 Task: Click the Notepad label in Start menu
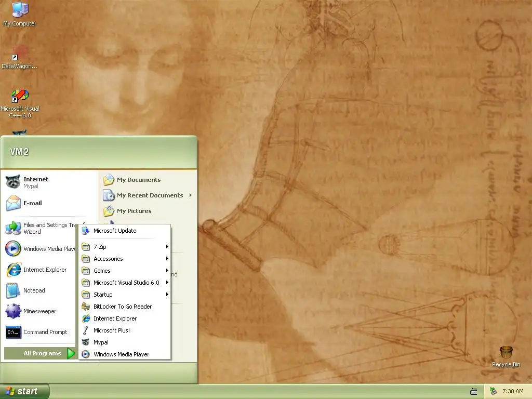click(x=34, y=290)
